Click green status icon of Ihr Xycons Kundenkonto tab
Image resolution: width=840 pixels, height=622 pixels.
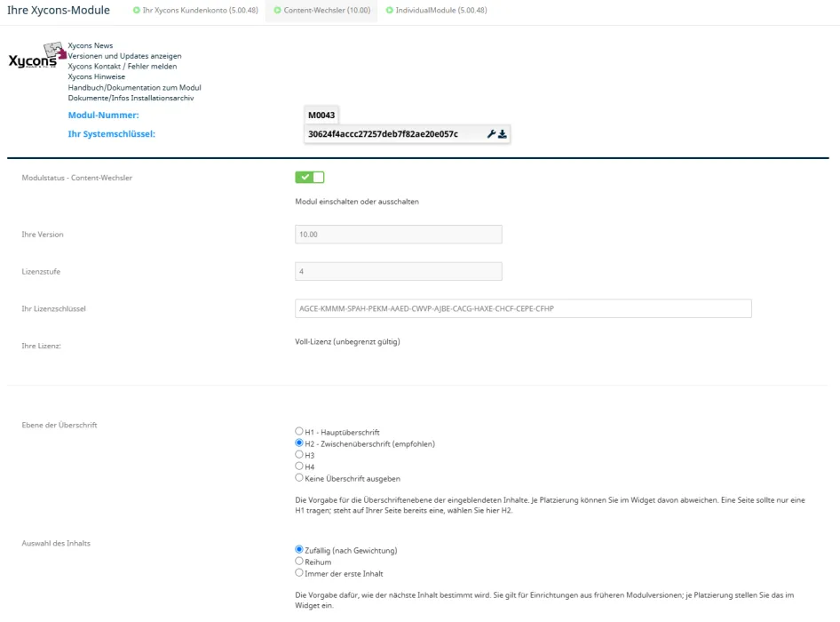(137, 10)
